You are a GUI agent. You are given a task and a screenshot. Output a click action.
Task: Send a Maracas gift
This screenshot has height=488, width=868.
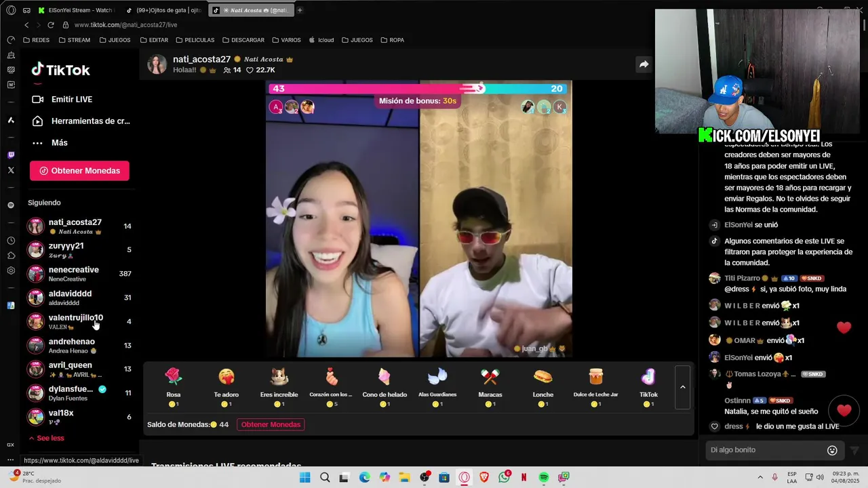(490, 387)
